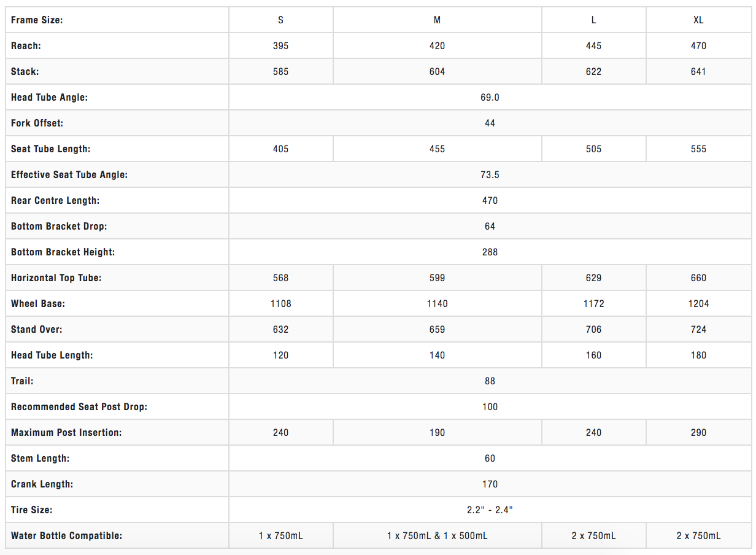Select the Bottom Bracket Height value 288
This screenshot has height=555, width=756.
[490, 252]
